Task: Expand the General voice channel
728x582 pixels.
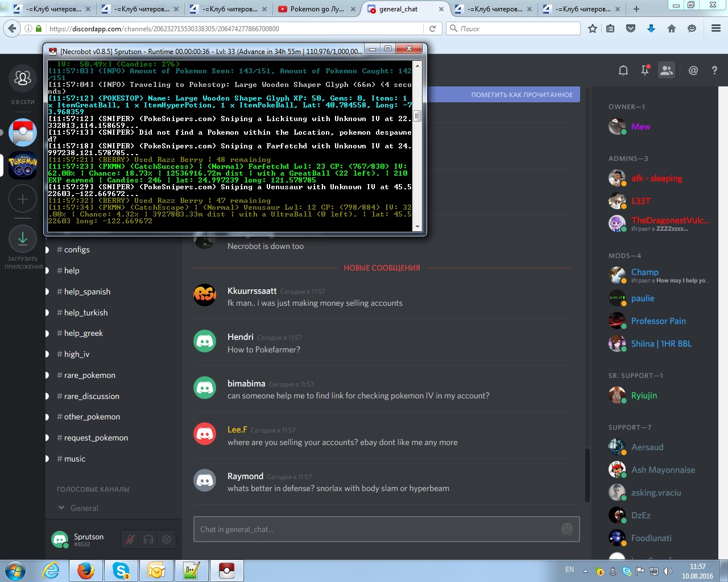Action: pyautogui.click(x=78, y=508)
